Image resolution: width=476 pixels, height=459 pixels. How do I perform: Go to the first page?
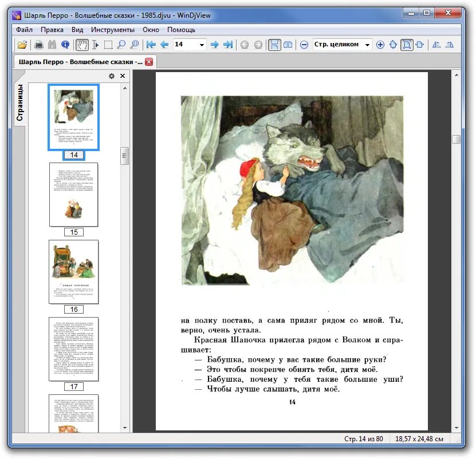pyautogui.click(x=151, y=45)
